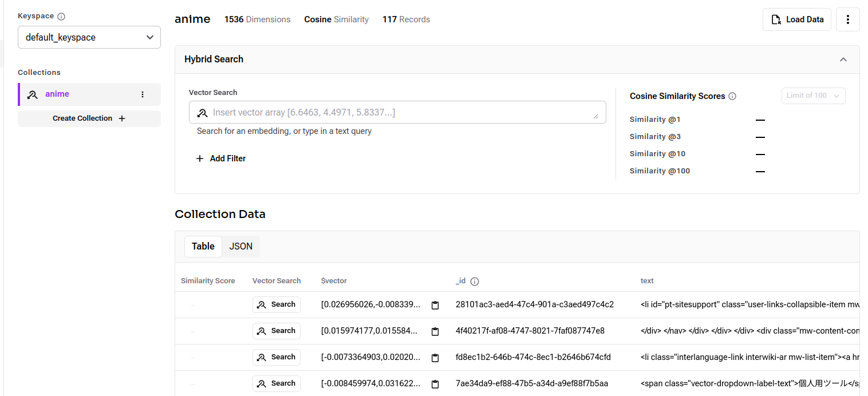The image size is (868, 396).
Task: Select the Table tab
Action: pos(203,246)
